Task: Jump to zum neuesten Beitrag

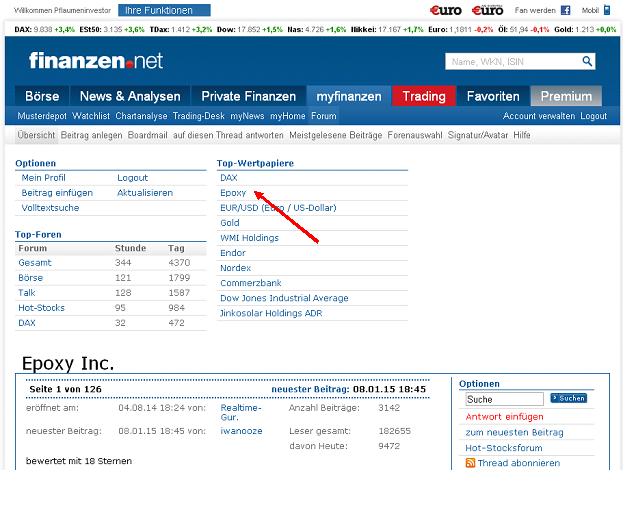Action: point(514,432)
